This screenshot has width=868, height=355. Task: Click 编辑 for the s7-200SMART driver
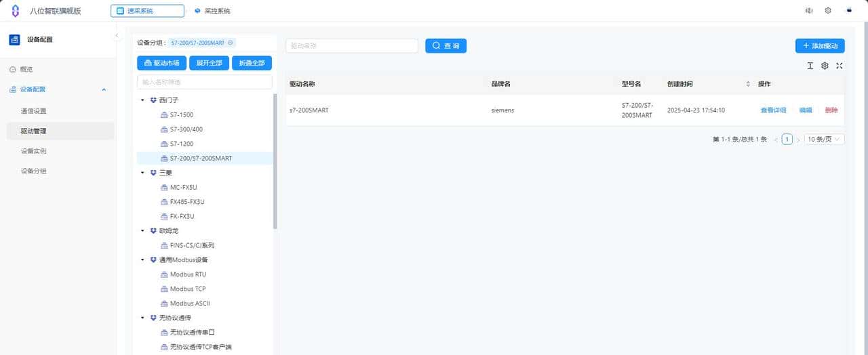[x=806, y=110]
